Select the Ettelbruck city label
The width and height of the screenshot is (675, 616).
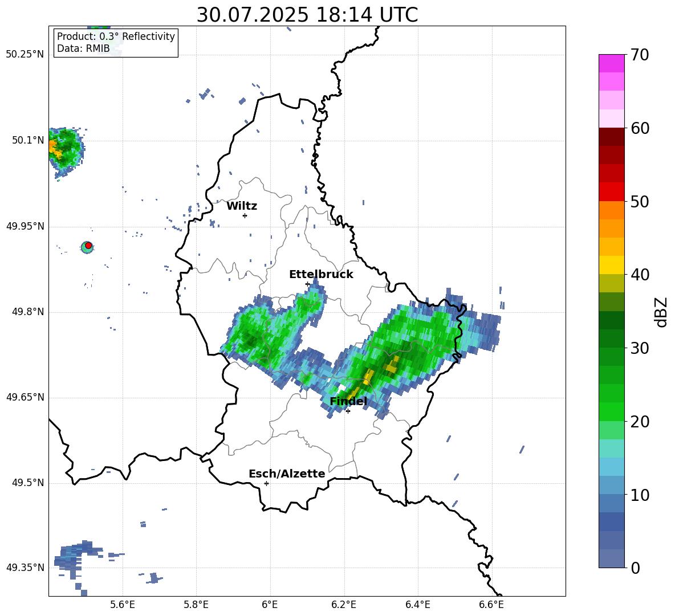(321, 275)
